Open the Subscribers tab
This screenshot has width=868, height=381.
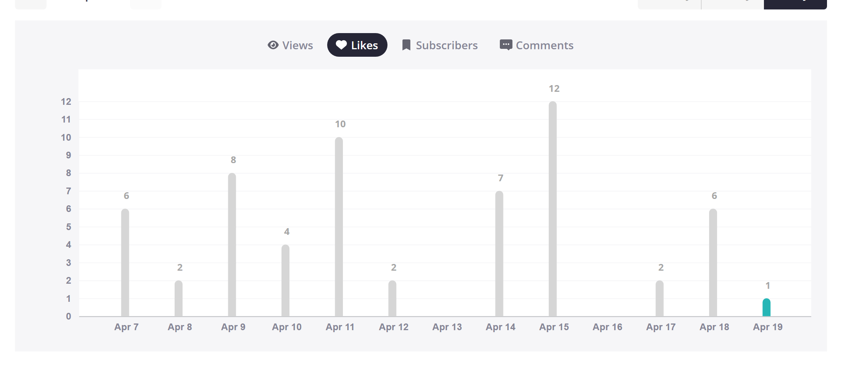(x=446, y=45)
